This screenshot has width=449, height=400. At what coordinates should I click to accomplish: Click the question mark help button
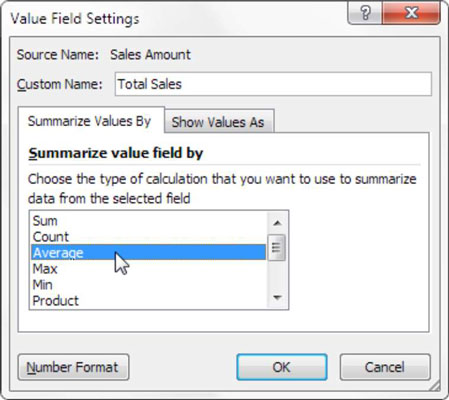365,13
